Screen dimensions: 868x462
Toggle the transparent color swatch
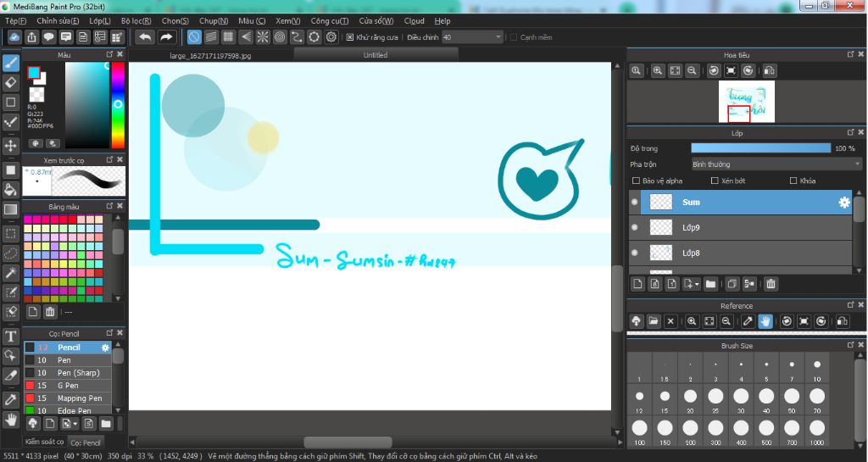[x=36, y=94]
